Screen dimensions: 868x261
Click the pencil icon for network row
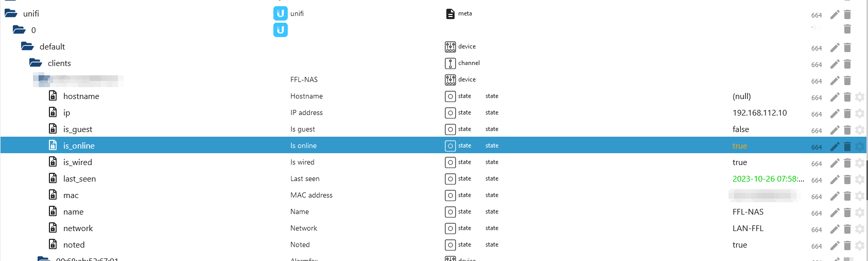(x=835, y=229)
